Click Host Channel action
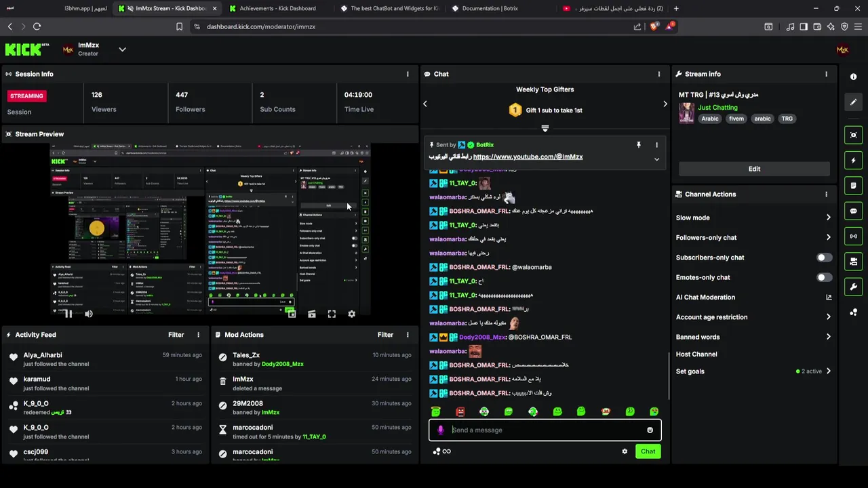Viewport: 868px width, 488px height. (x=696, y=354)
